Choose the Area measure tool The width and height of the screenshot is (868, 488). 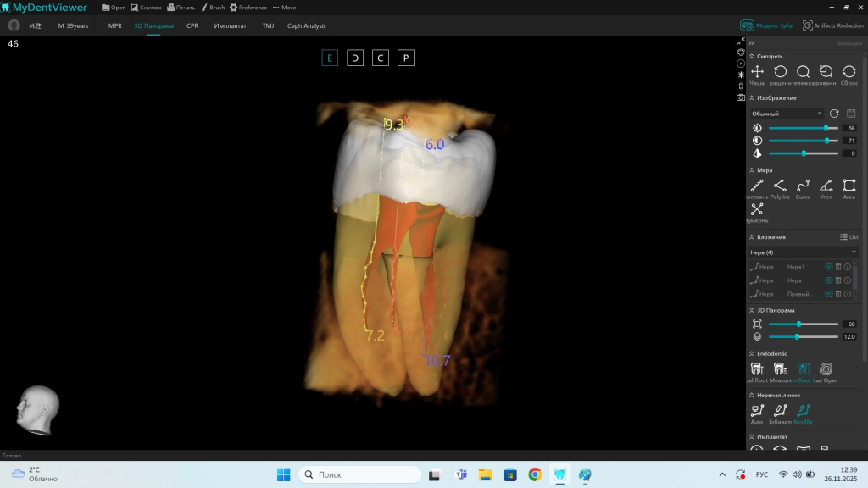849,186
